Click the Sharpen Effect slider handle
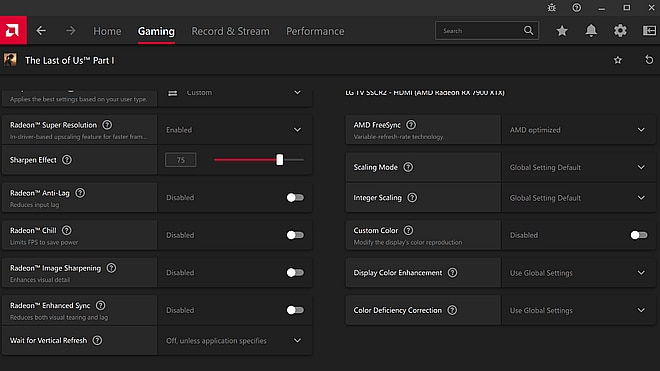This screenshot has height=371, width=660. pos(279,160)
